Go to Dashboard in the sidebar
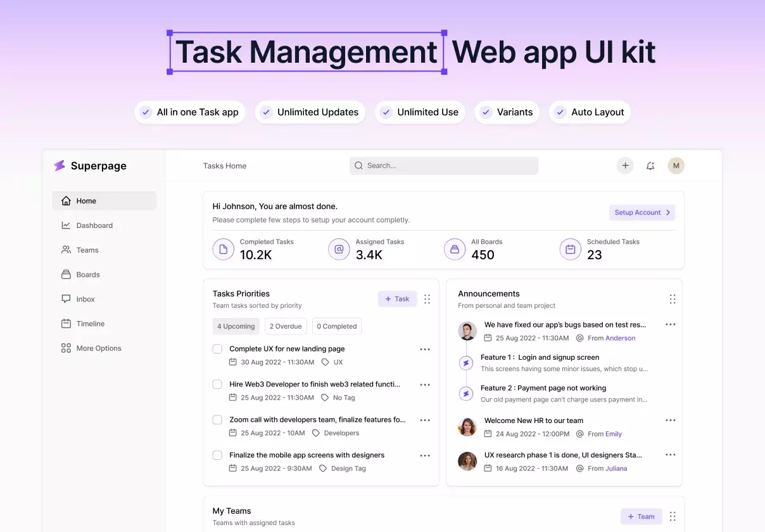Image resolution: width=765 pixels, height=532 pixels. click(94, 225)
